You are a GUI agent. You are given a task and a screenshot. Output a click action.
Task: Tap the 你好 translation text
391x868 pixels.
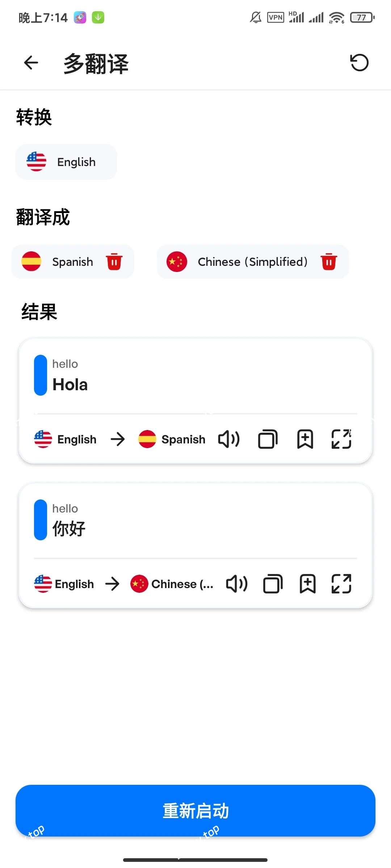[x=69, y=529]
